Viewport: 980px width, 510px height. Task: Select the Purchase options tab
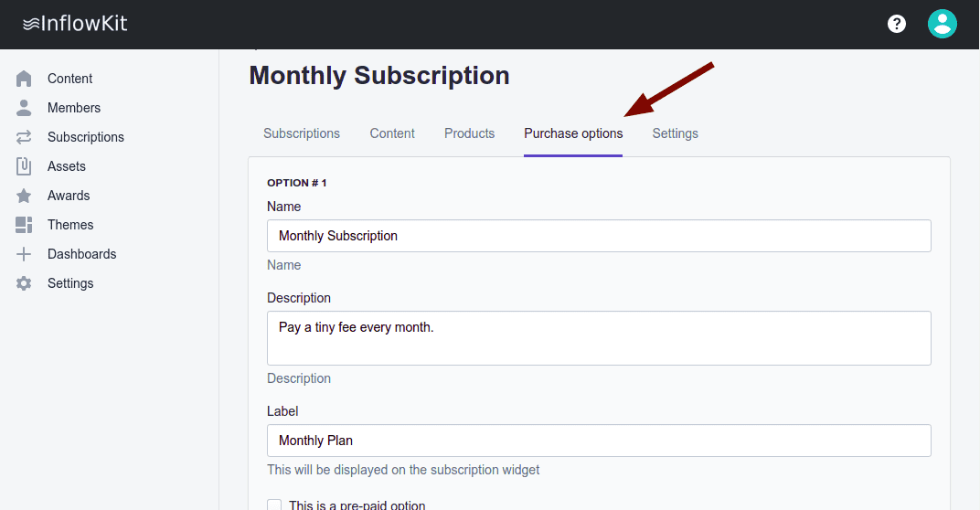tap(573, 133)
